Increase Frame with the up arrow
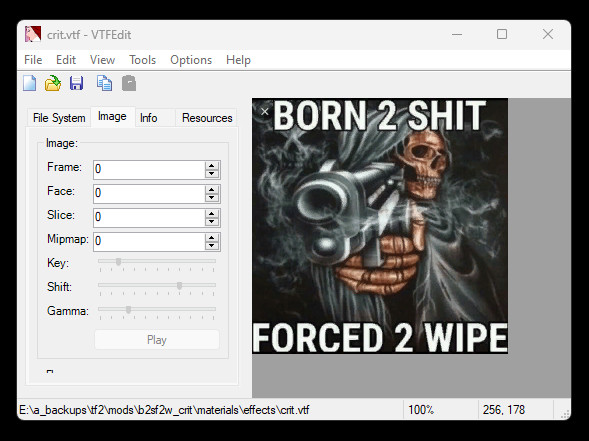 pyautogui.click(x=212, y=165)
